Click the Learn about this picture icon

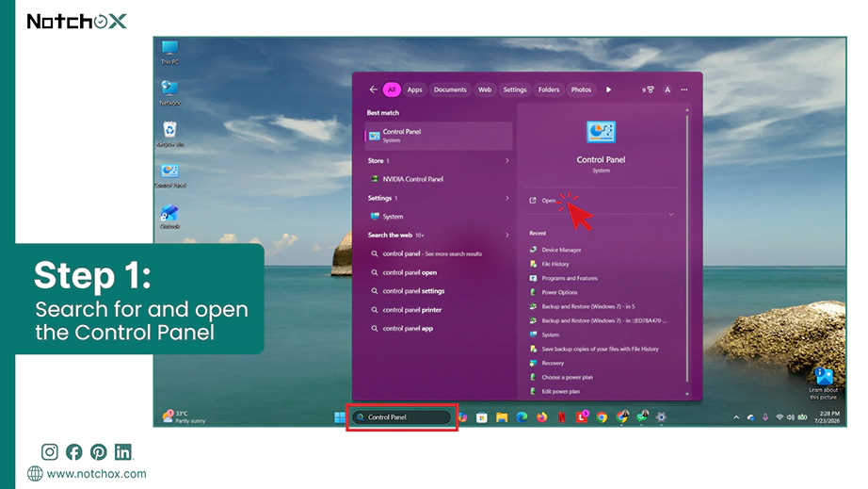(824, 383)
